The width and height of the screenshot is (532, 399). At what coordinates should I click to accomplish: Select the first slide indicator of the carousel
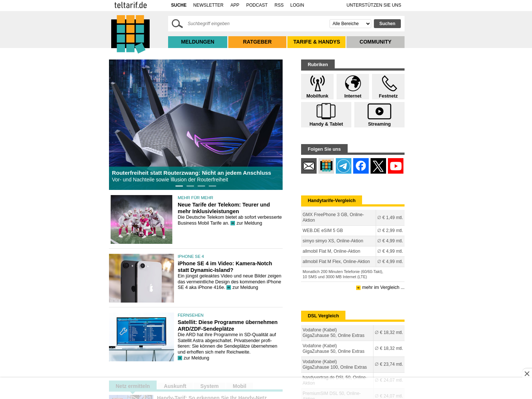pyautogui.click(x=179, y=186)
